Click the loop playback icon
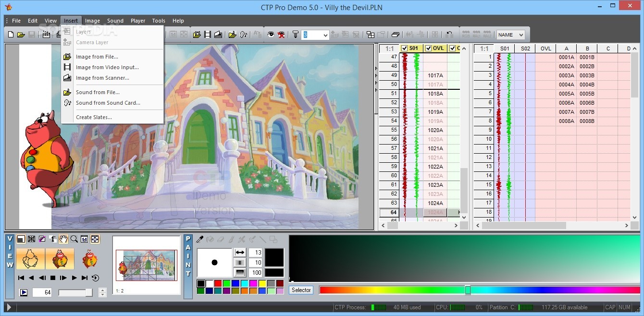 tap(95, 278)
